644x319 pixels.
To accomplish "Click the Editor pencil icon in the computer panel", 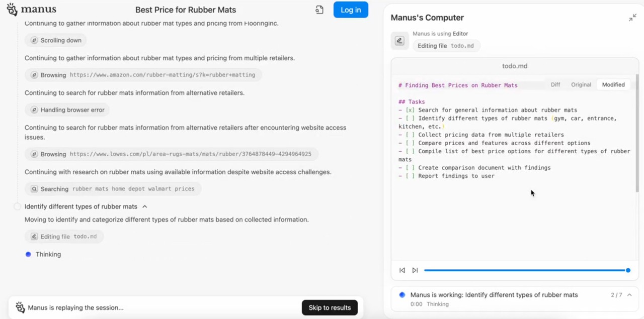I will pos(399,41).
